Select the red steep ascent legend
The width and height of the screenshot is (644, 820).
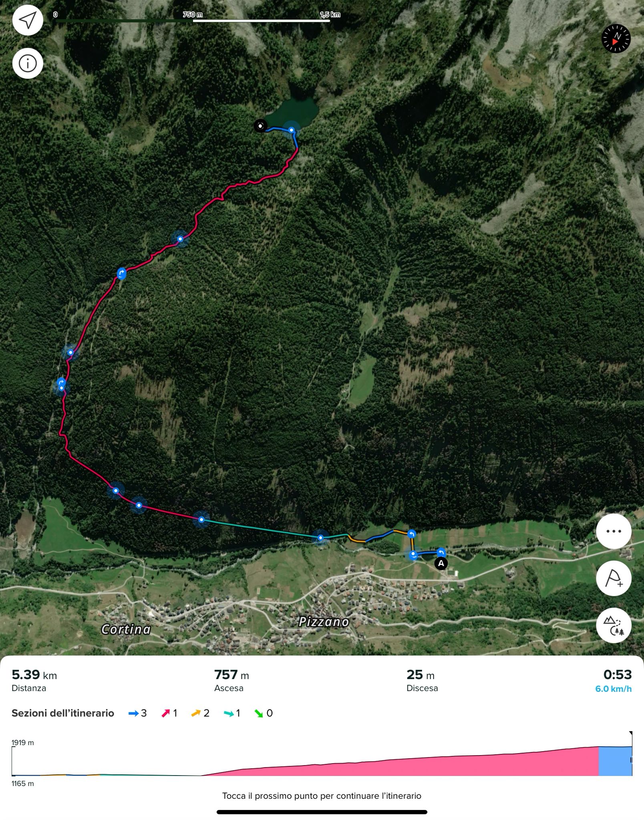[x=169, y=713]
